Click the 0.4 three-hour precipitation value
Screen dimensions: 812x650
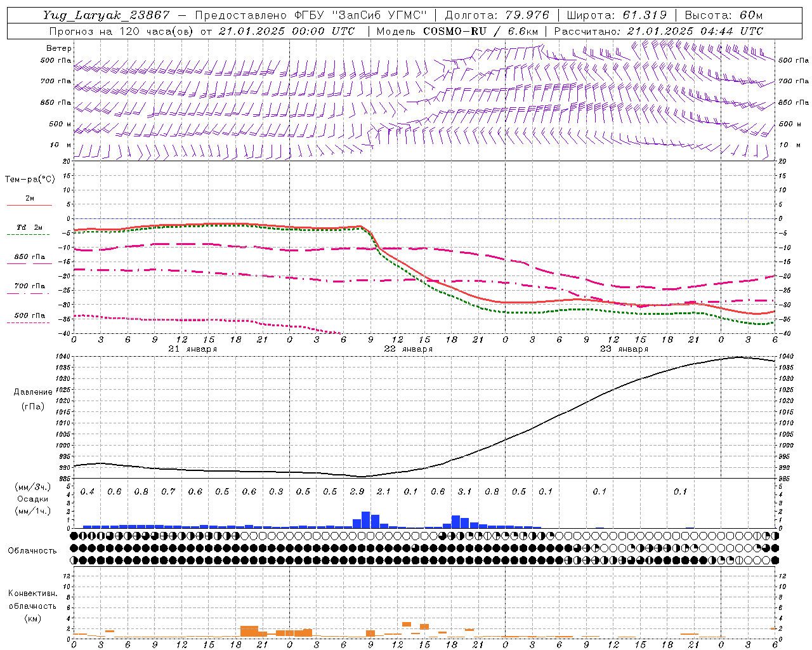88,492
